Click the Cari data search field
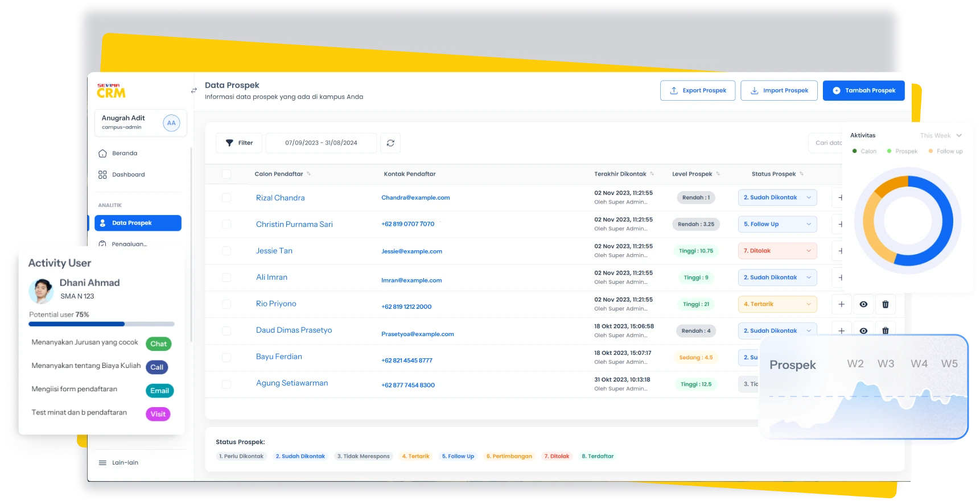The width and height of the screenshot is (980, 501). 826,143
